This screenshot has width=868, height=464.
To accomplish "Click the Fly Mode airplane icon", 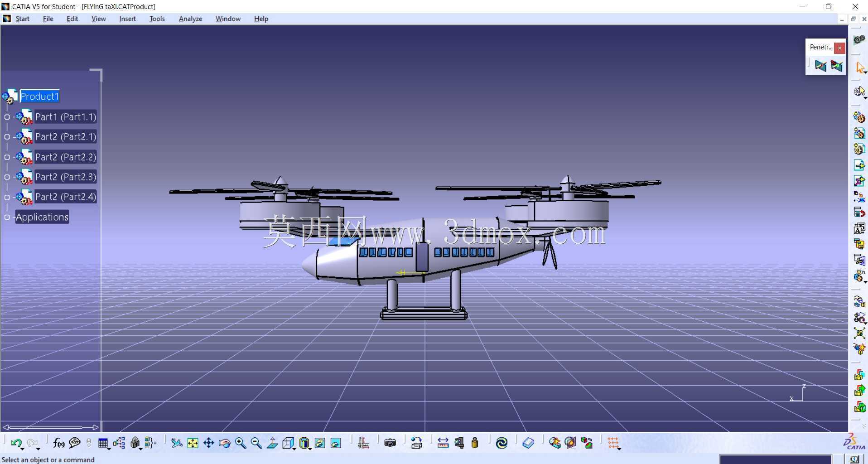I will coord(177,443).
